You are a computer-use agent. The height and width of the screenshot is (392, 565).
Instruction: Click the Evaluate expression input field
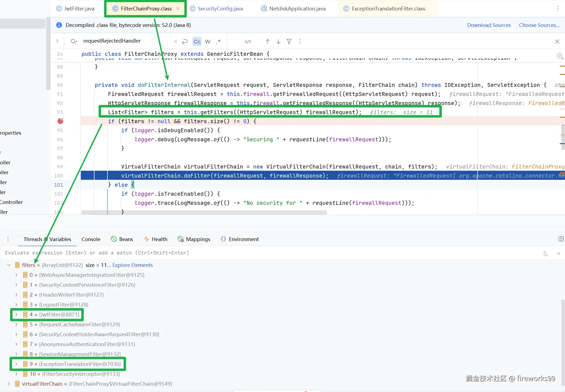pos(269,253)
